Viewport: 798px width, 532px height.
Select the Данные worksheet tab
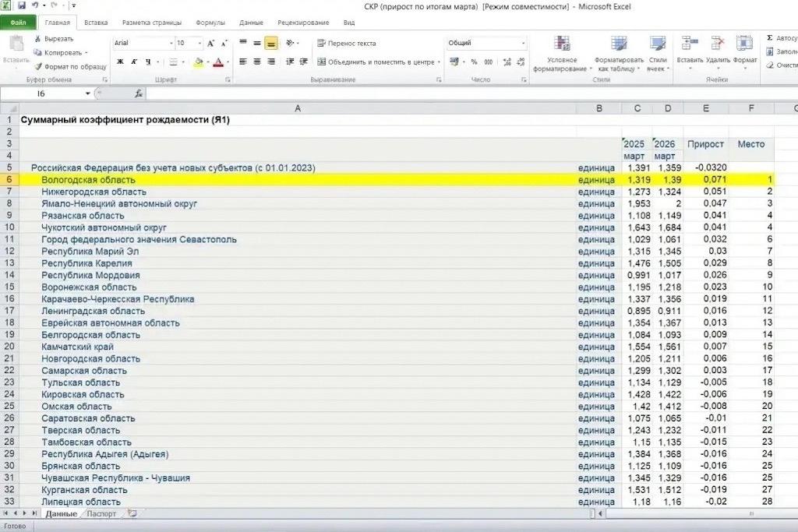[61, 513]
